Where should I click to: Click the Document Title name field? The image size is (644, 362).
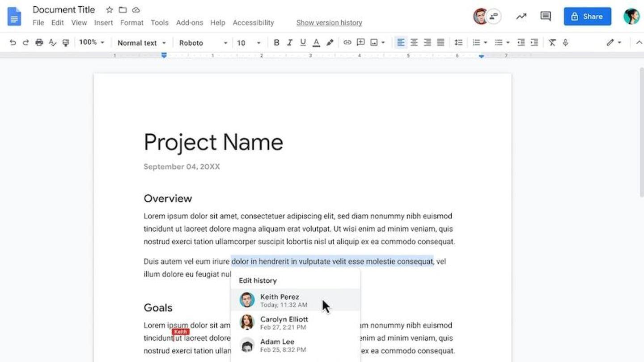point(64,9)
